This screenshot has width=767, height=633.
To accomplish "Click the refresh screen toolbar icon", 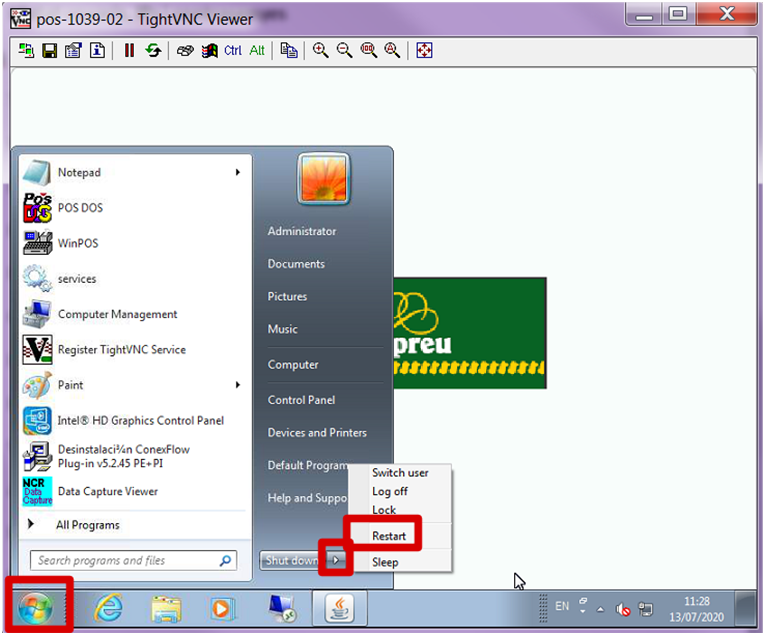I will point(153,50).
